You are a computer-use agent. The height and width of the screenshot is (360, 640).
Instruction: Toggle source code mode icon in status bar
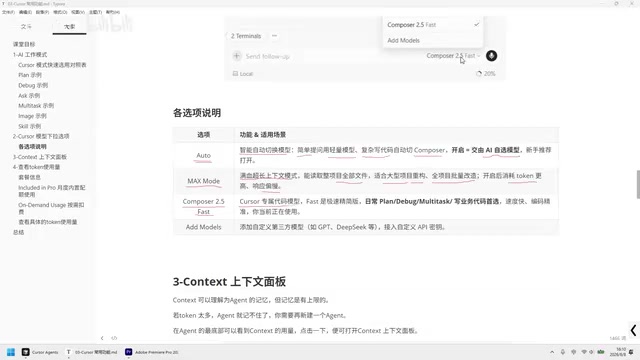pyautogui.click(x=114, y=338)
